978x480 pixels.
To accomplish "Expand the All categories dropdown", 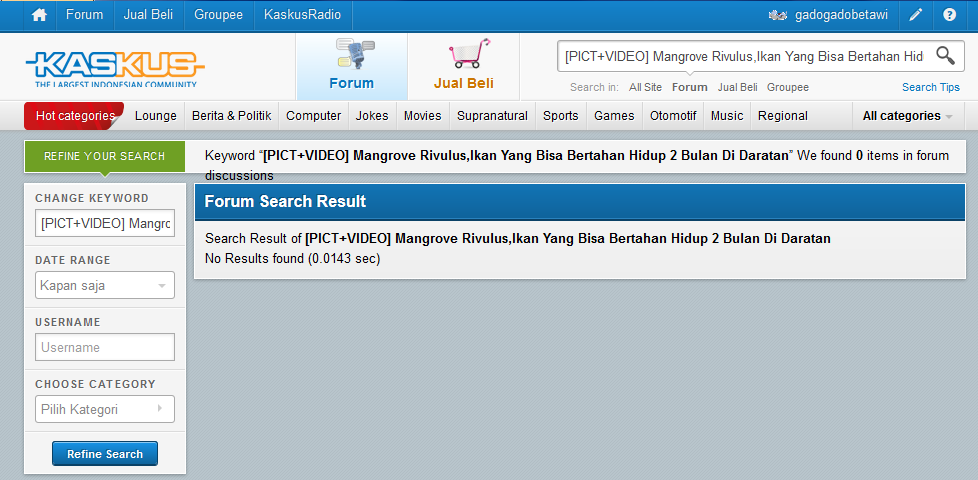I will click(x=908, y=116).
